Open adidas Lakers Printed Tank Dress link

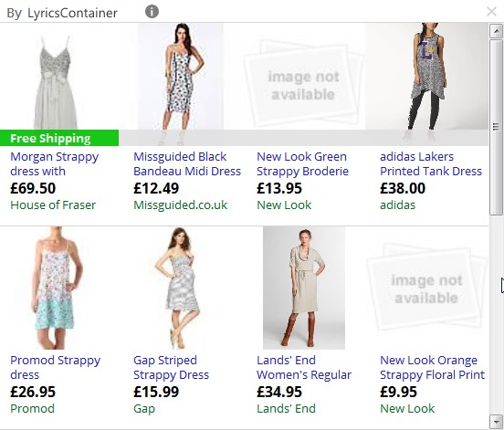click(431, 164)
